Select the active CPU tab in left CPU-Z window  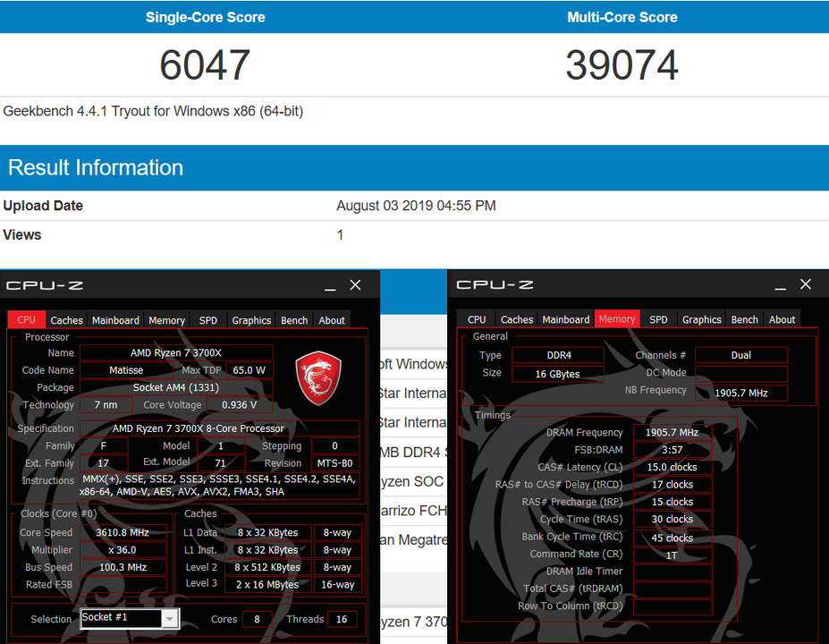coord(26,319)
